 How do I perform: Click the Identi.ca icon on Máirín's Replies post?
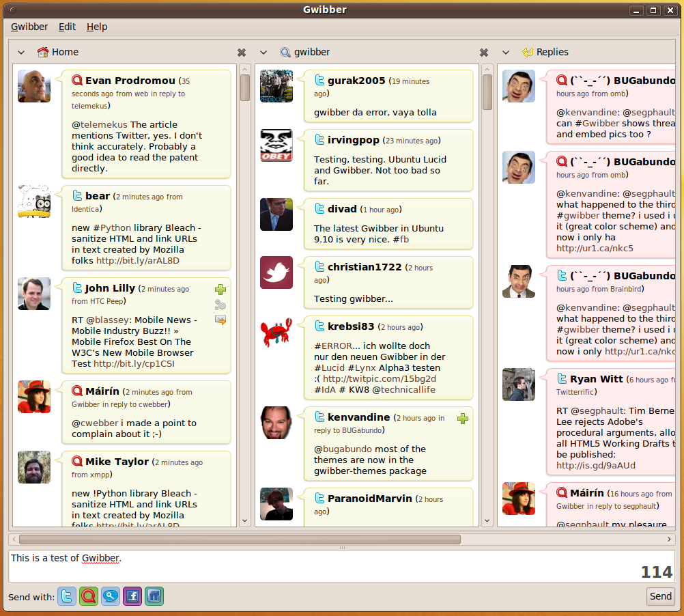coord(562,492)
